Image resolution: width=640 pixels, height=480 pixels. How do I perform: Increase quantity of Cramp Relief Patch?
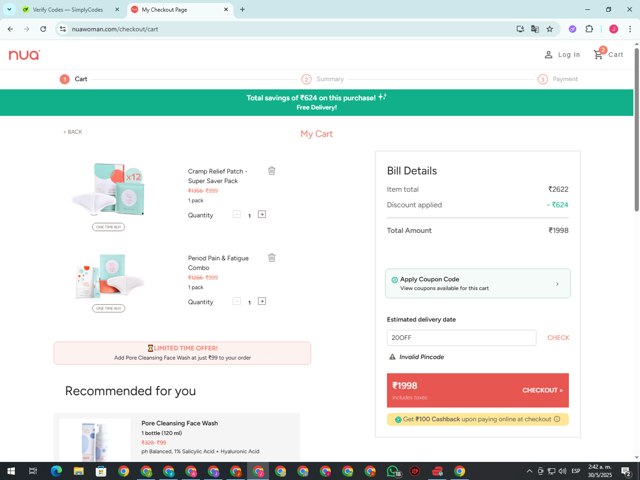(x=262, y=214)
